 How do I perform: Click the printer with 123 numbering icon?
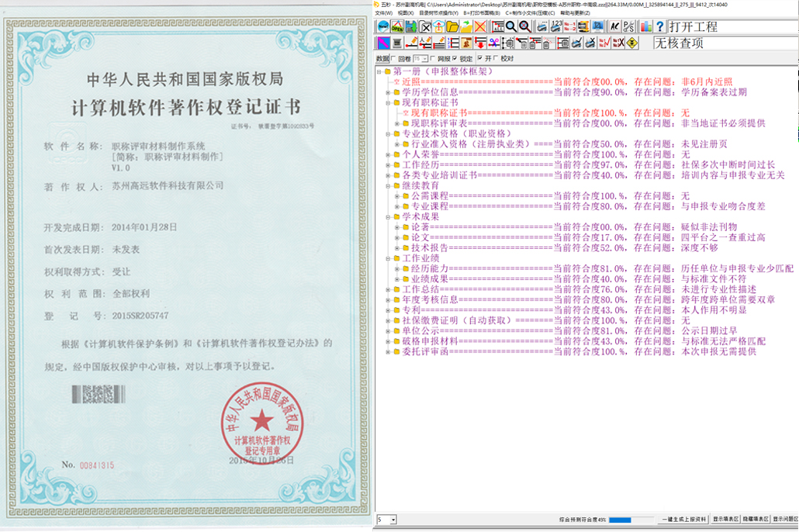tap(556, 26)
